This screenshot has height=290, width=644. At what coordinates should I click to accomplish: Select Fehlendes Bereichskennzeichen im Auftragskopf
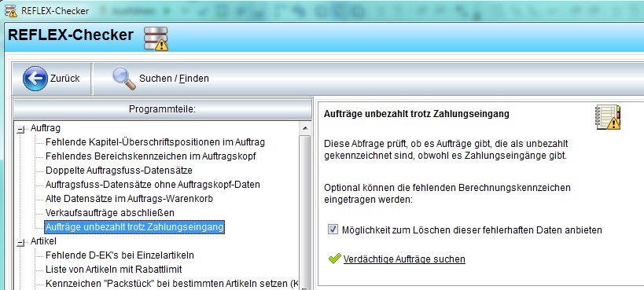[x=151, y=156]
